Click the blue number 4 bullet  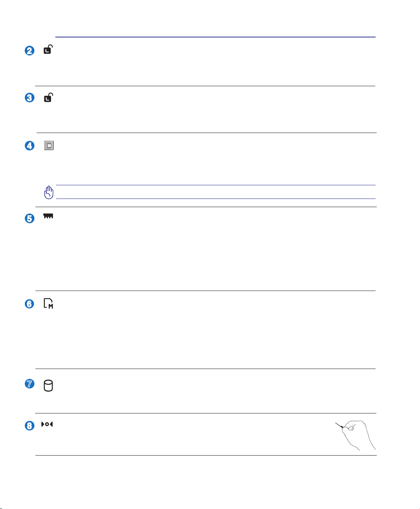[x=29, y=146]
